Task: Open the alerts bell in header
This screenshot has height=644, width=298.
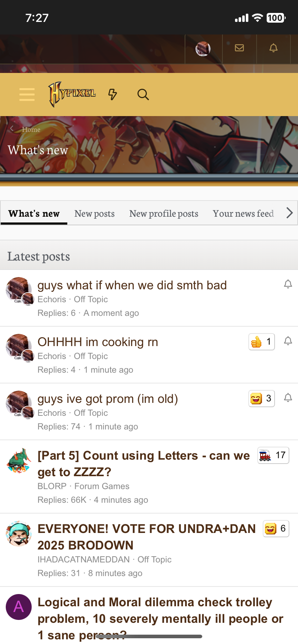Action: click(x=274, y=48)
